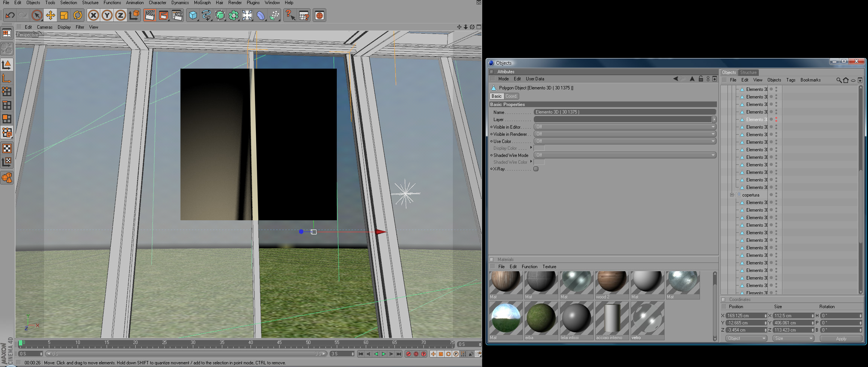Open Render Settings from the toolbar

177,15
